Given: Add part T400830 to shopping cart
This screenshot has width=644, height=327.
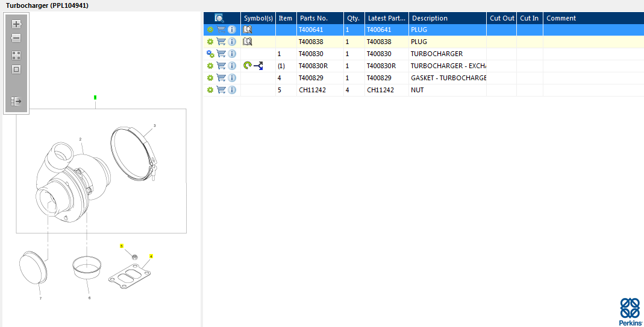Looking at the screenshot, I should 221,54.
